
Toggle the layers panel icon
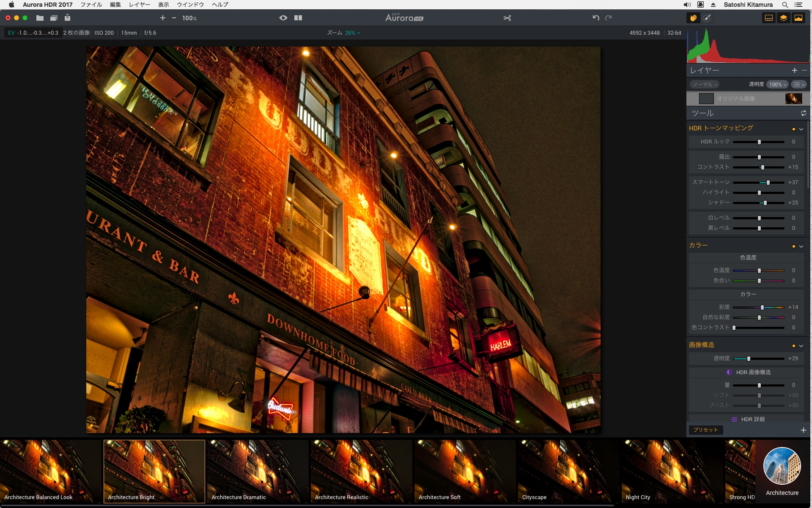tap(783, 18)
